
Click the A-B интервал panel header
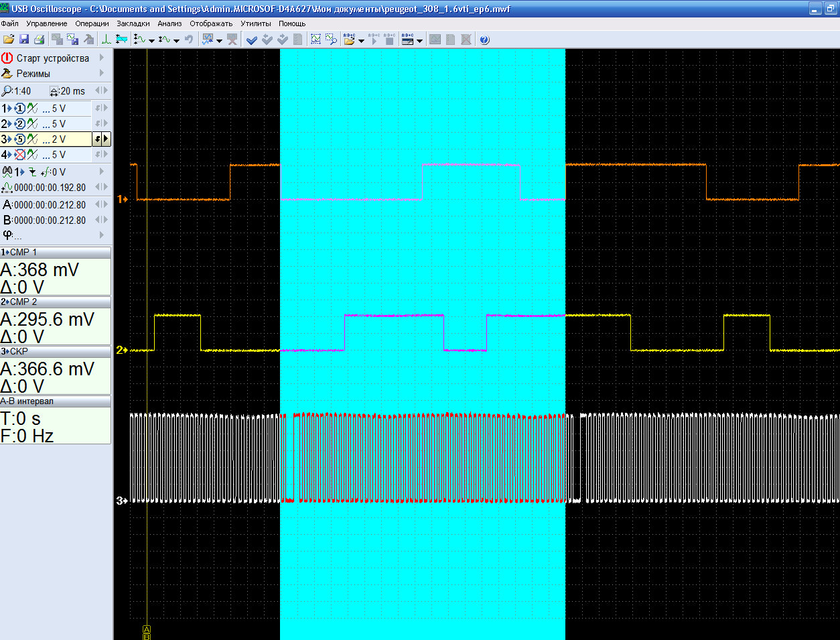56,401
